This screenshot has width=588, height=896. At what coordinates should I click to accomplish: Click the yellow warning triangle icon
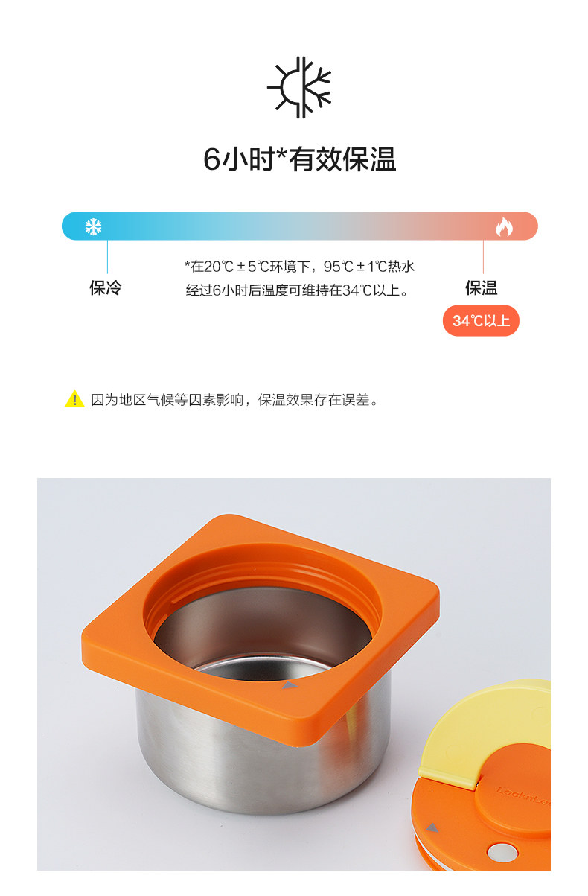click(x=74, y=399)
